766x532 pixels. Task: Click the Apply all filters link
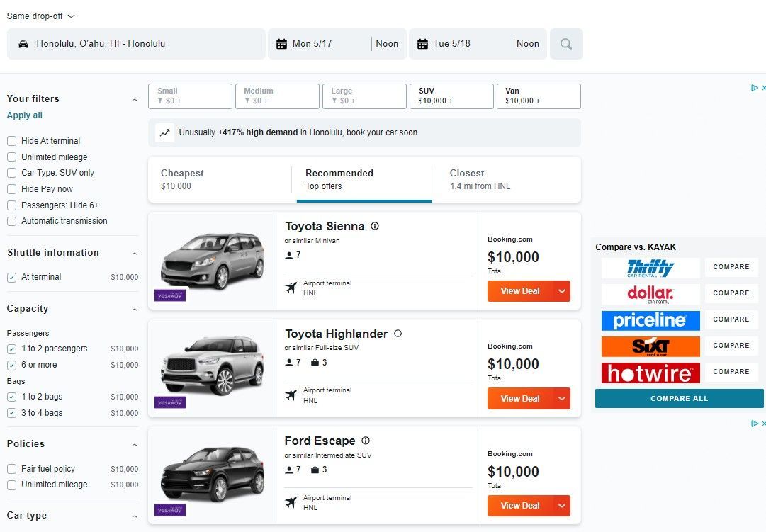pyautogui.click(x=24, y=115)
